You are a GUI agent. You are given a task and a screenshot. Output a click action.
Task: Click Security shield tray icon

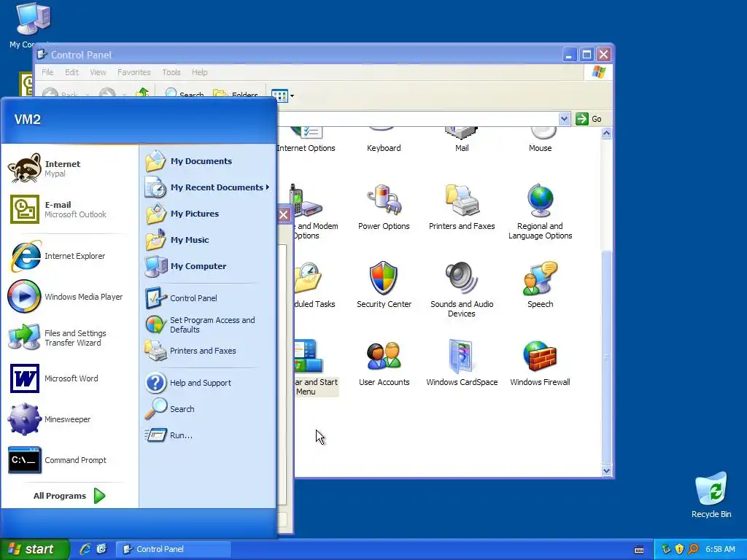coord(679,549)
